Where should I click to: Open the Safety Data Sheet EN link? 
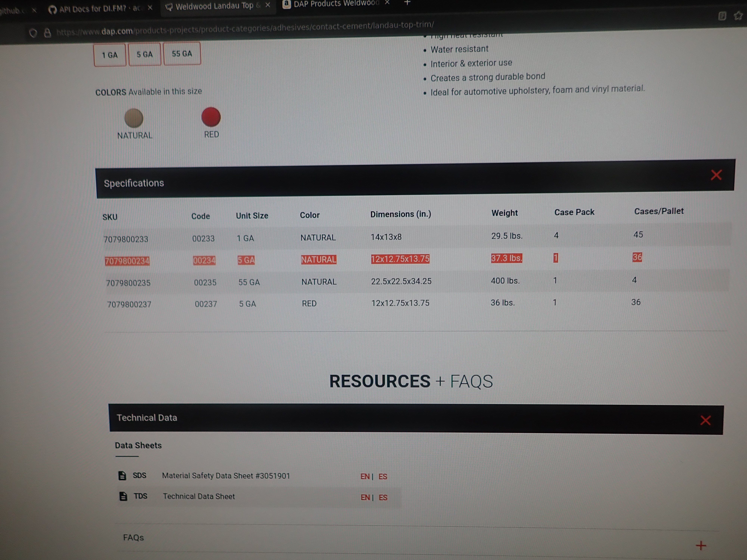point(365,477)
